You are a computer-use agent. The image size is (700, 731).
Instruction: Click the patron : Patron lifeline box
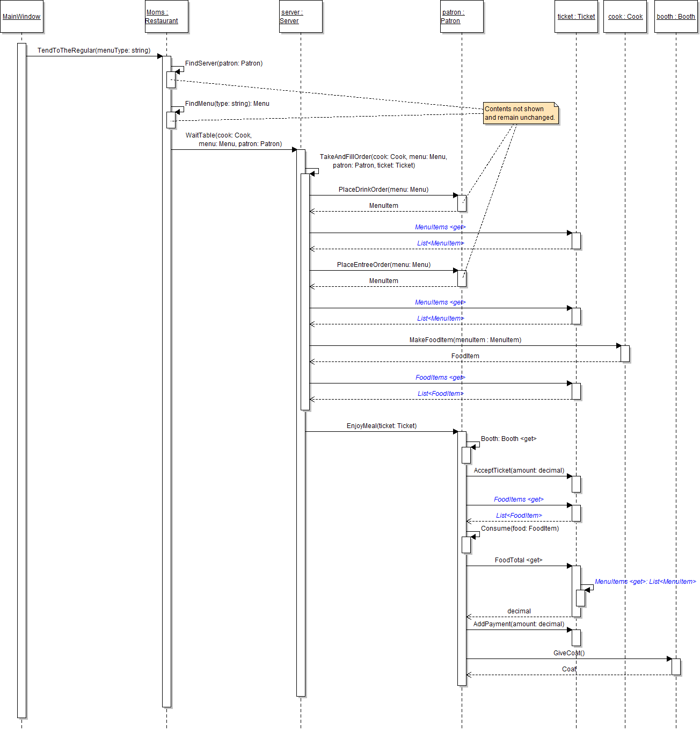pyautogui.click(x=462, y=17)
